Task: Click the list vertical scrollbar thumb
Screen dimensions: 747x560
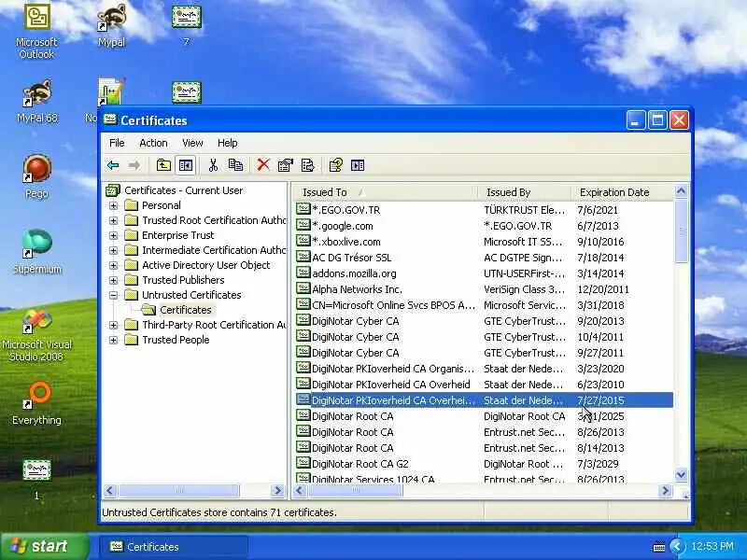Action: click(x=682, y=231)
